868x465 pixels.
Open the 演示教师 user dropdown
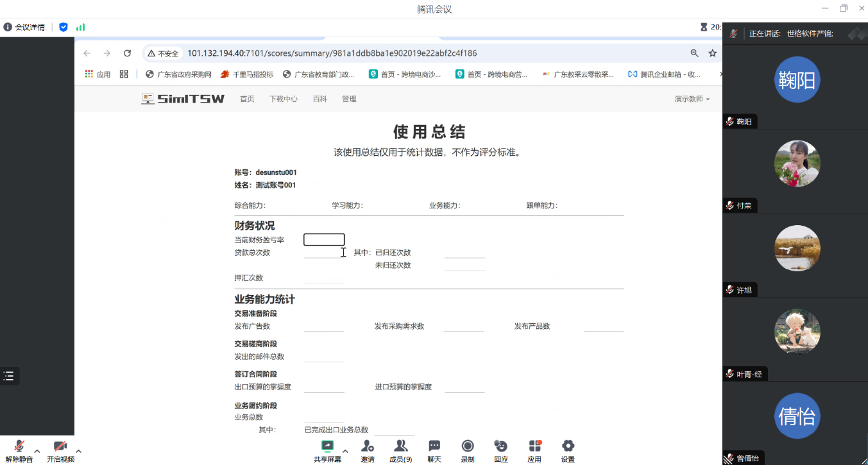point(692,99)
